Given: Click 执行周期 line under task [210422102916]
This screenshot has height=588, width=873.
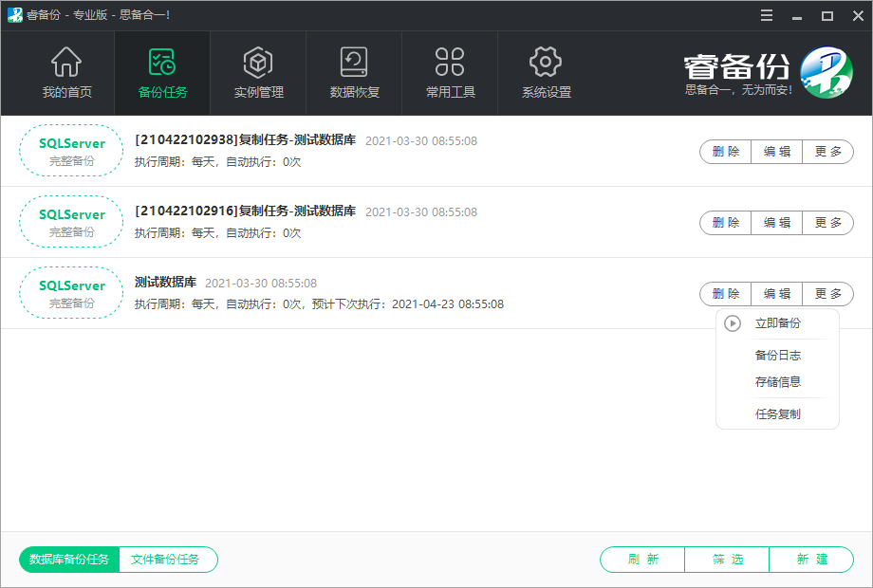Looking at the screenshot, I should point(217,233).
